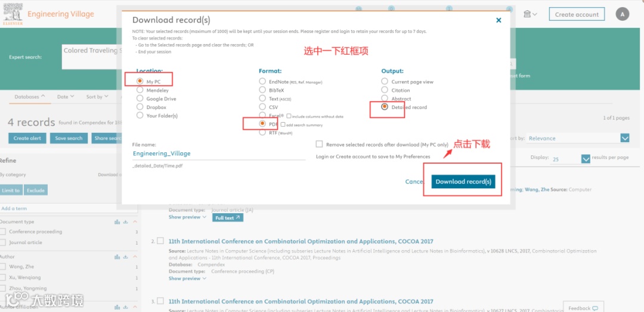Screen dimensions: 644x312
Task: Choose CSV format
Action: click(x=262, y=107)
